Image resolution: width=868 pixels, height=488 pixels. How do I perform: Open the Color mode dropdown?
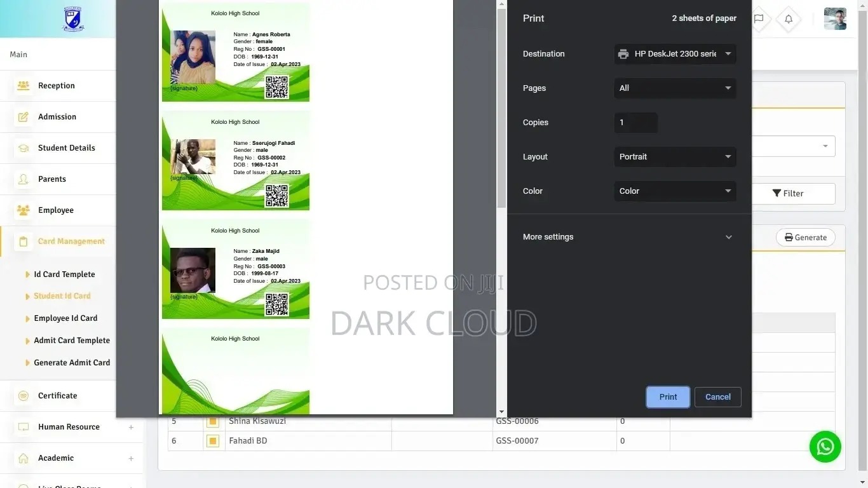(675, 191)
